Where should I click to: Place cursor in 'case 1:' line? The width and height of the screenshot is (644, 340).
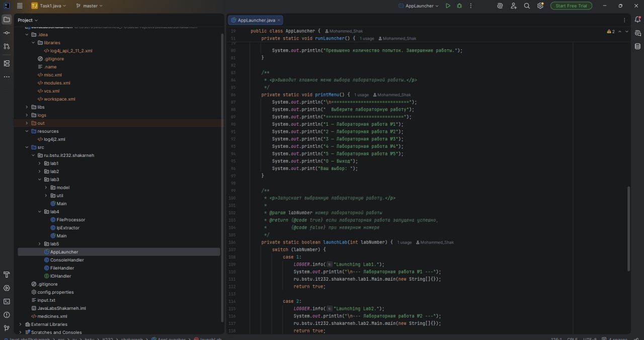coord(291,257)
